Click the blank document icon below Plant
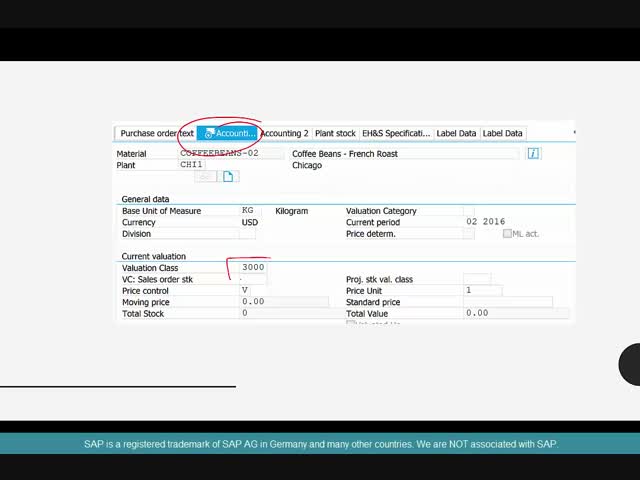Viewport: 640px width, 480px height. pyautogui.click(x=228, y=177)
